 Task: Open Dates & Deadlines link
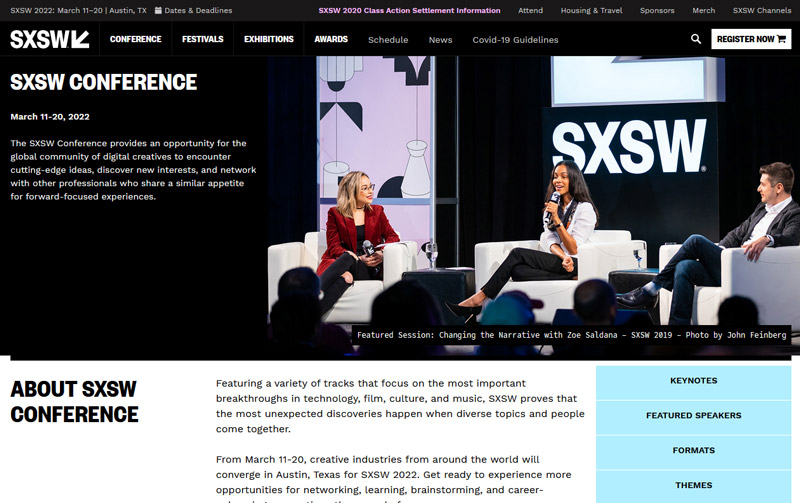[x=198, y=10]
